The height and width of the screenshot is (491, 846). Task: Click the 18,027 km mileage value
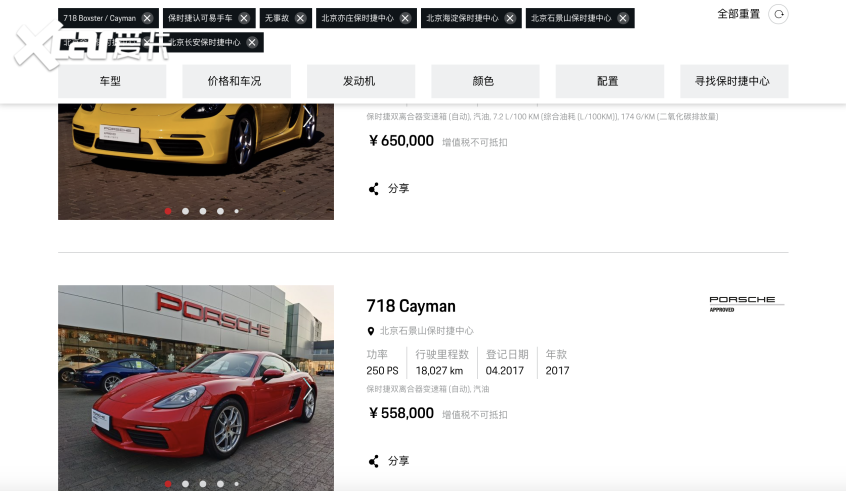(x=439, y=371)
